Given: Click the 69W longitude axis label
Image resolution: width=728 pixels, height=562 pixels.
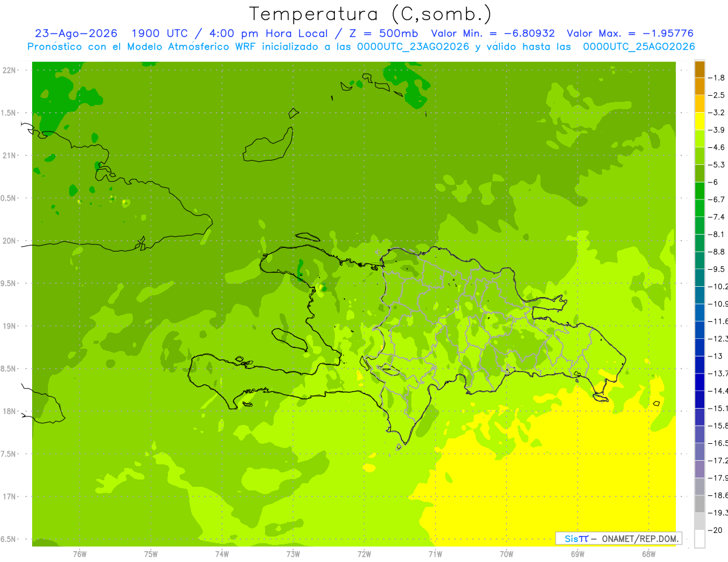Looking at the screenshot, I should tap(578, 554).
